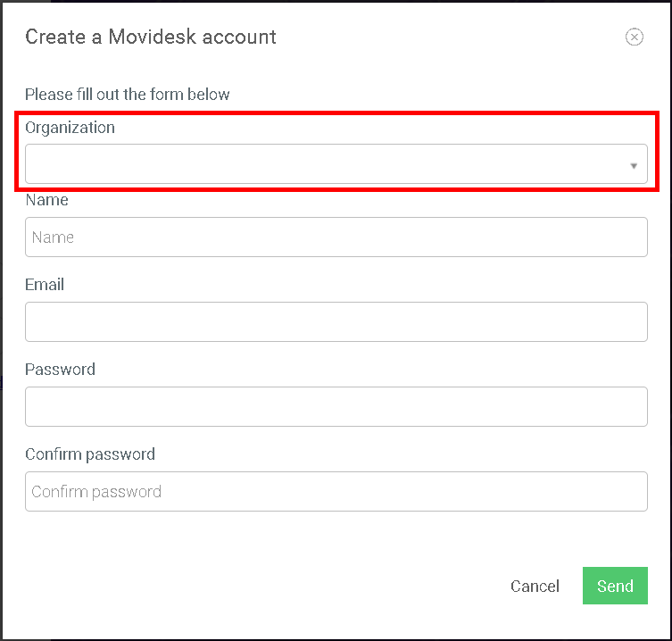Close the Create a Movidesk account dialog
Image resolution: width=672 pixels, height=641 pixels.
[634, 37]
